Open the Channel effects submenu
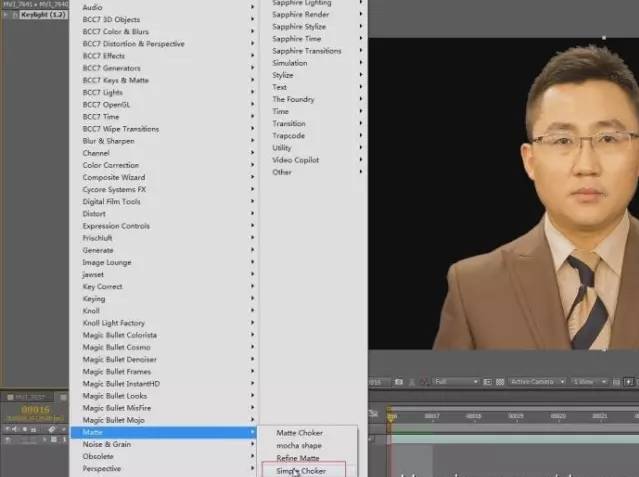This screenshot has width=639, height=477. (163, 153)
